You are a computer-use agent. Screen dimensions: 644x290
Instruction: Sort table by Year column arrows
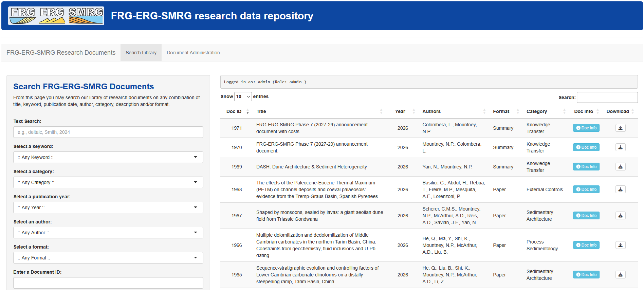(413, 111)
